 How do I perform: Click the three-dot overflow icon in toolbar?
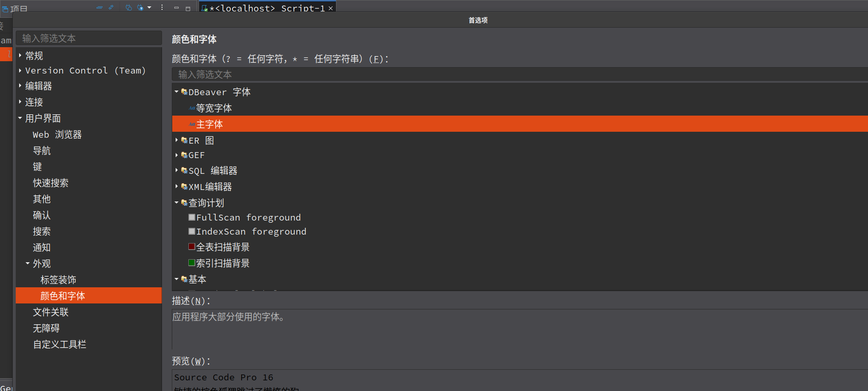point(161,7)
